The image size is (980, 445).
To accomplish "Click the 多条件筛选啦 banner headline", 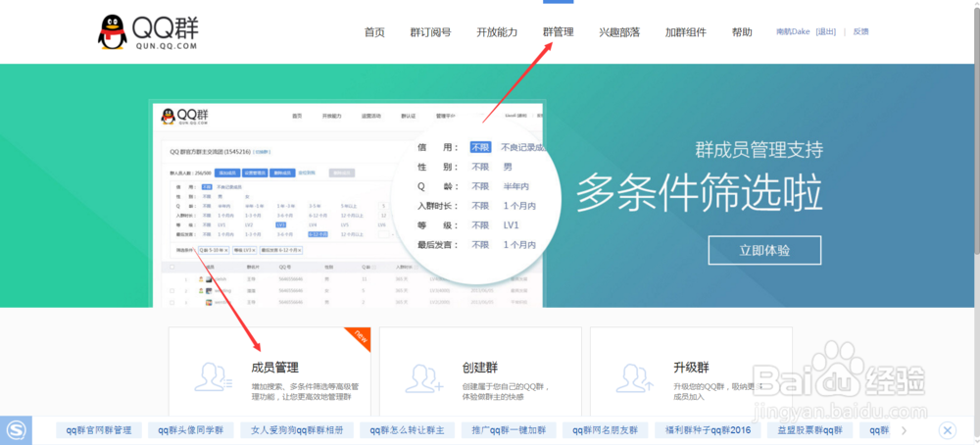I will pos(699,192).
